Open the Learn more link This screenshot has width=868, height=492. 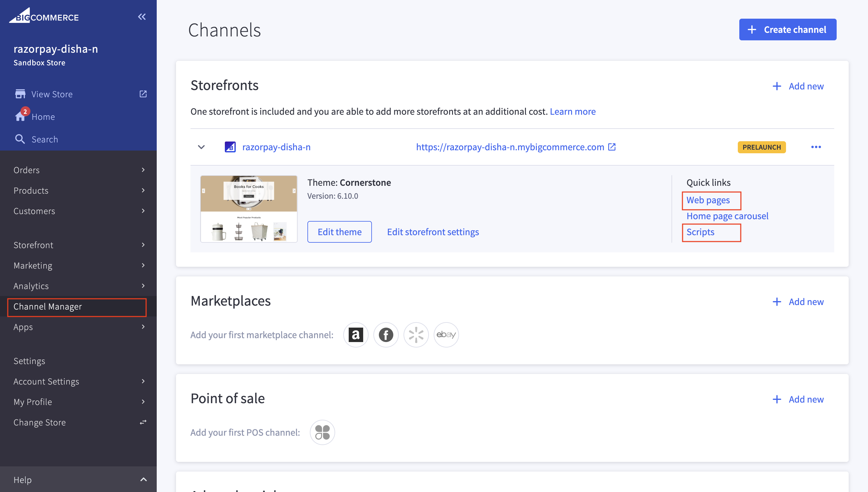(572, 111)
